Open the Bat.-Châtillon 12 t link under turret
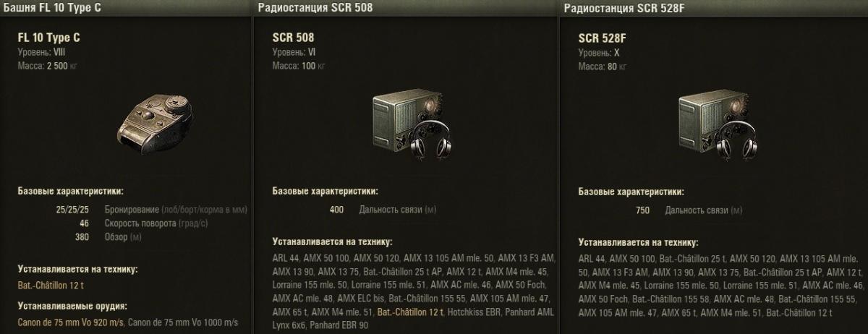 [x=51, y=286]
